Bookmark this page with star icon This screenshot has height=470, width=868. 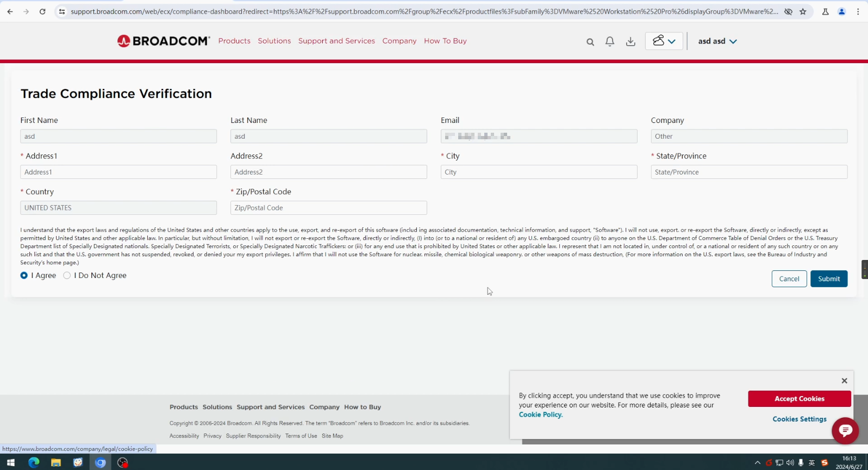pos(803,11)
